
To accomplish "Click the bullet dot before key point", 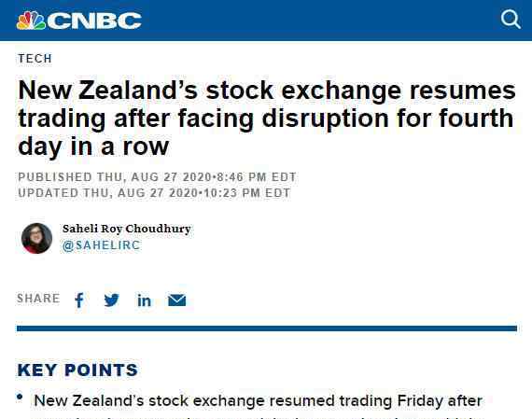I will tap(20, 397).
